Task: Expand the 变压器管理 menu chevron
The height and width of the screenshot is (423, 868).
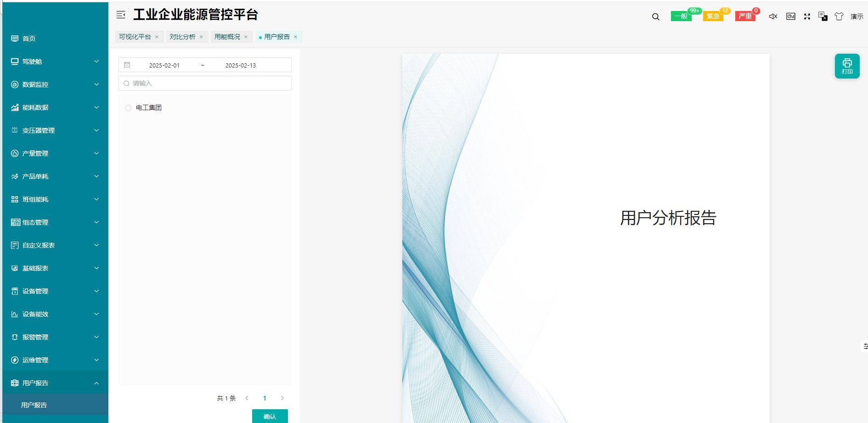Action: [96, 130]
